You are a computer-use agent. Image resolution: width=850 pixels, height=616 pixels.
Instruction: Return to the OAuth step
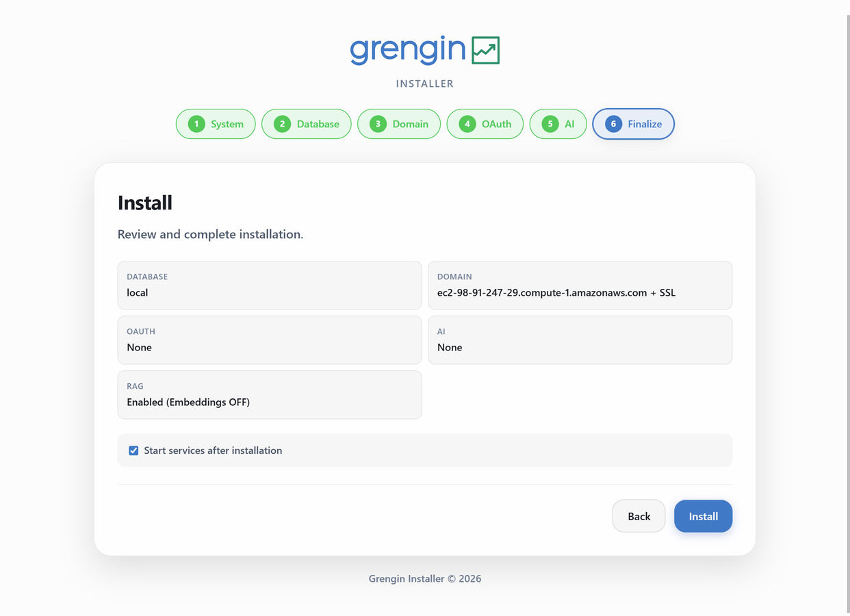tap(485, 124)
